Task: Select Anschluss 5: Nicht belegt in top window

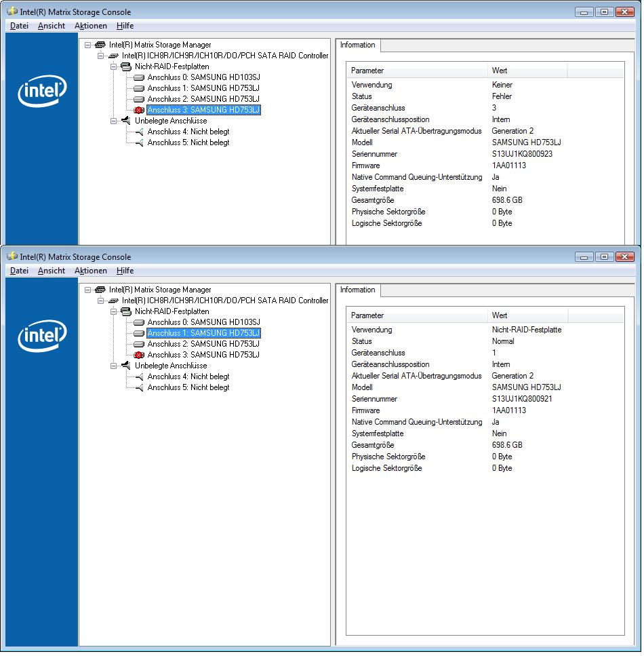Action: coord(188,142)
